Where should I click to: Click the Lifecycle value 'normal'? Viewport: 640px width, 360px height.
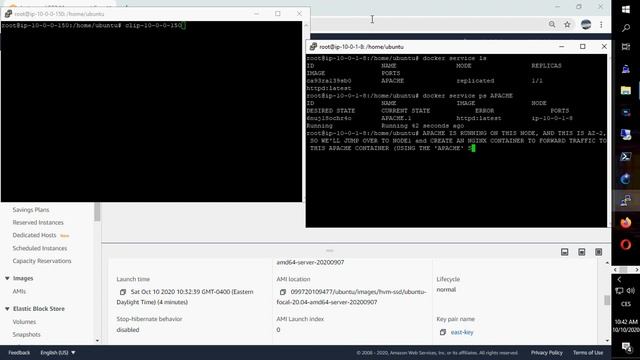point(446,290)
